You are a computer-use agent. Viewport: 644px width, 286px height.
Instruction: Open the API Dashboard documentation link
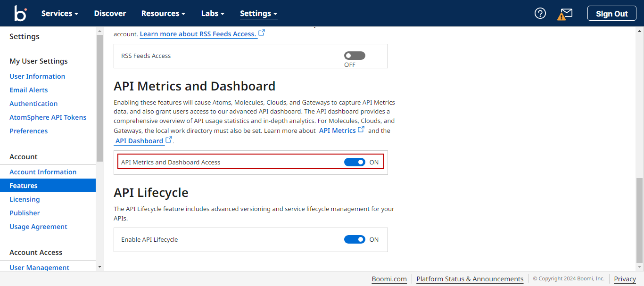[x=139, y=141]
